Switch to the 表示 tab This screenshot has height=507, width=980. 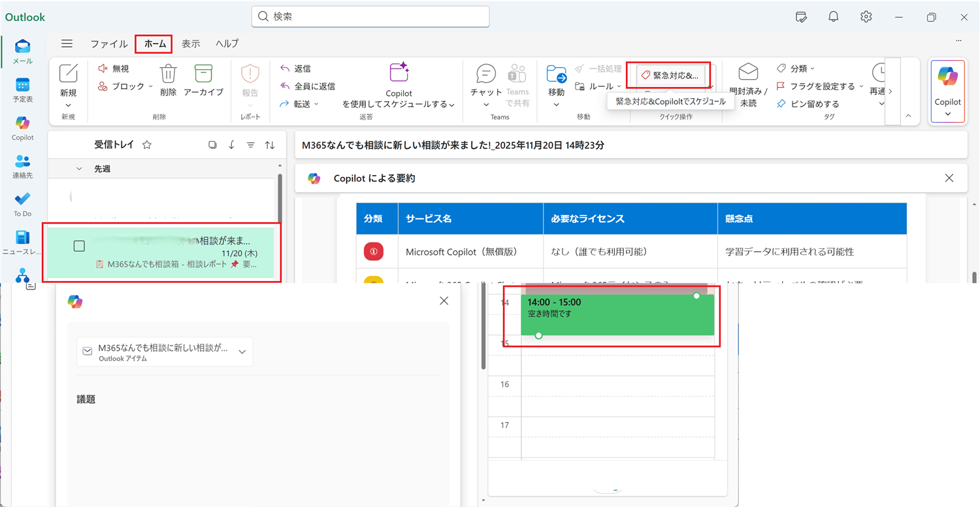pos(191,44)
